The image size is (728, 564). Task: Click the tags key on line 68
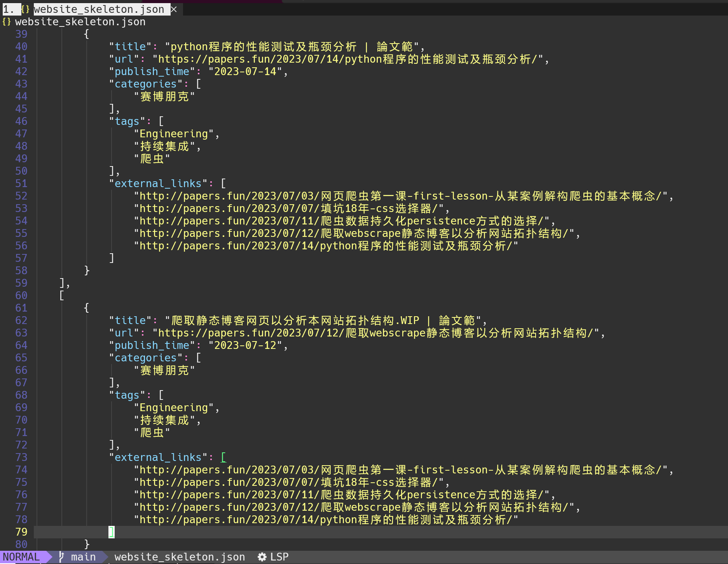tap(127, 395)
